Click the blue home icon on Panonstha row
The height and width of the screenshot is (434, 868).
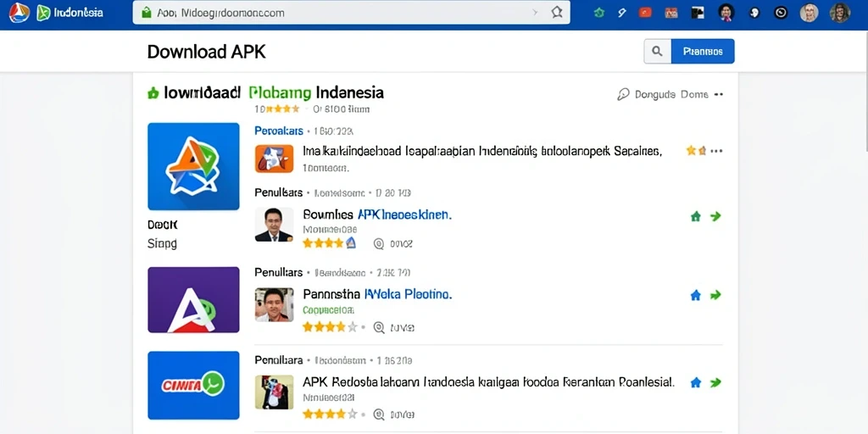click(x=696, y=296)
